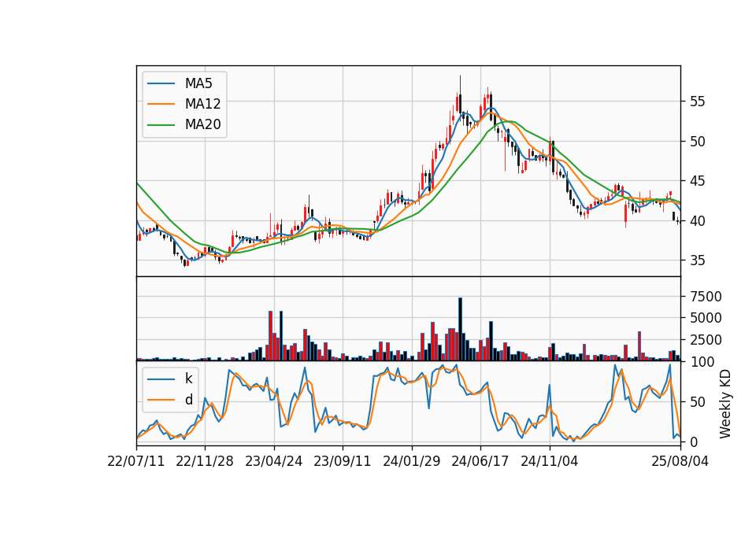Click the blue MA5 legend line sample
The width and height of the screenshot is (756, 543).
[161, 83]
